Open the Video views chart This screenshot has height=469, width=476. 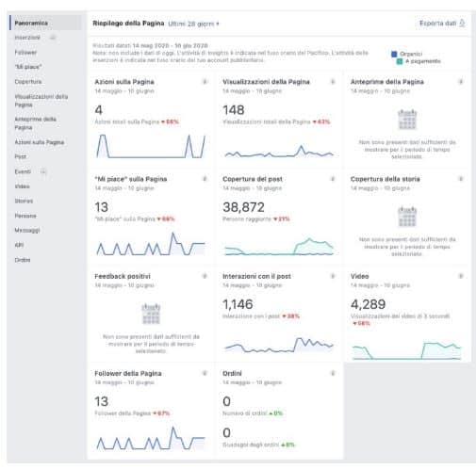[407, 350]
